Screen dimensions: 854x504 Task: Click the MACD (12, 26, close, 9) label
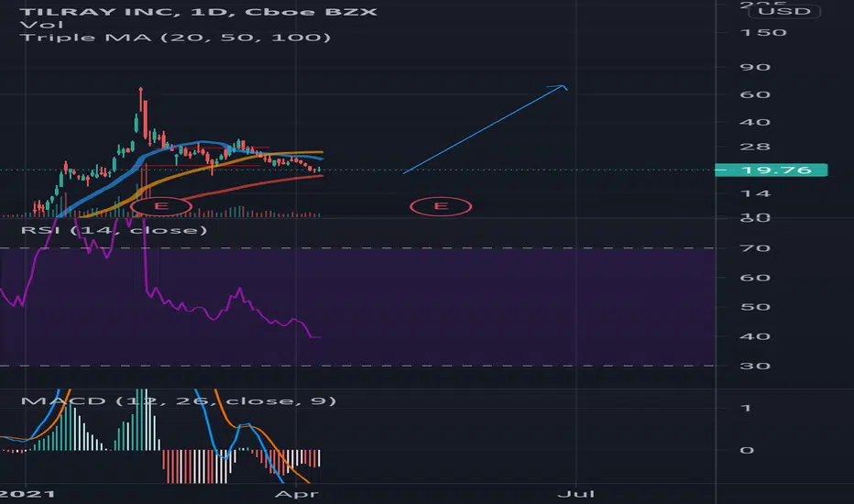178,401
